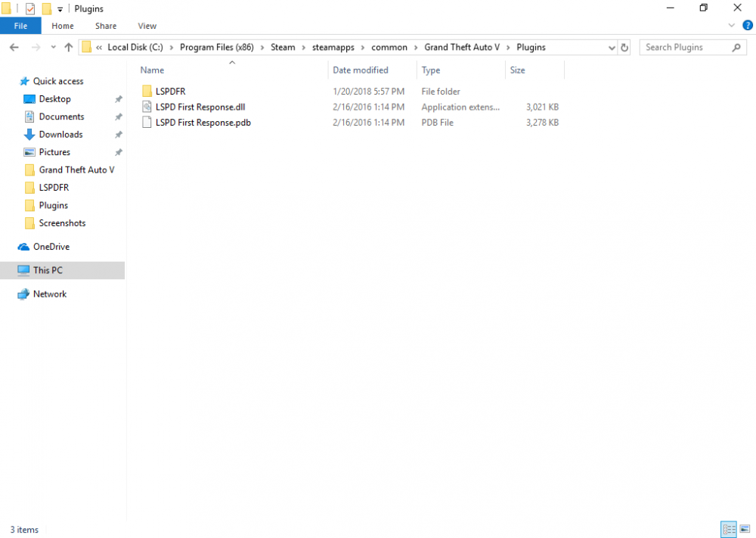
Task: Click the Back navigation arrow
Action: pos(14,47)
